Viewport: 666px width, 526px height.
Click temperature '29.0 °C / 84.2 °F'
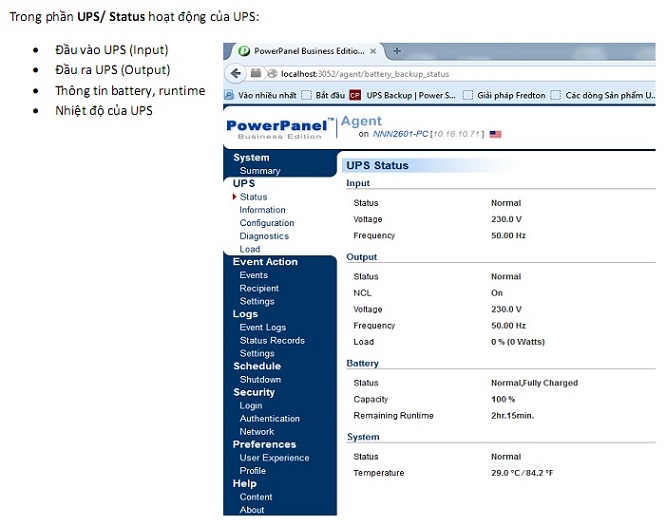[x=522, y=473]
